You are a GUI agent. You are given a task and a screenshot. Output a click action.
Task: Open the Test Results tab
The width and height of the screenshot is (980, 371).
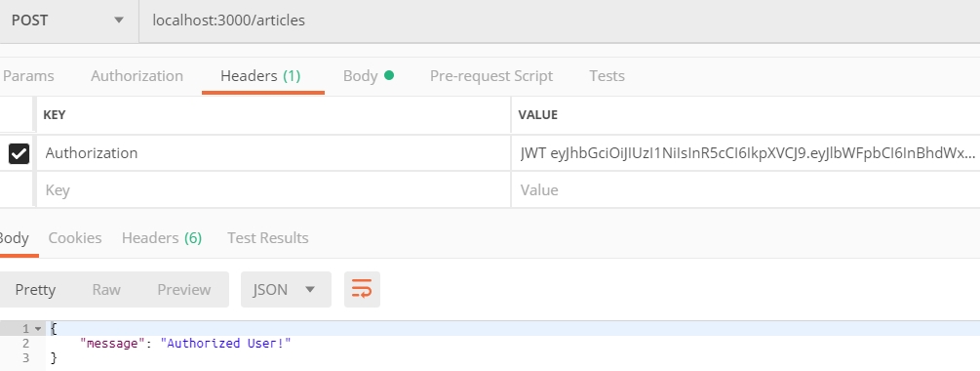[268, 238]
